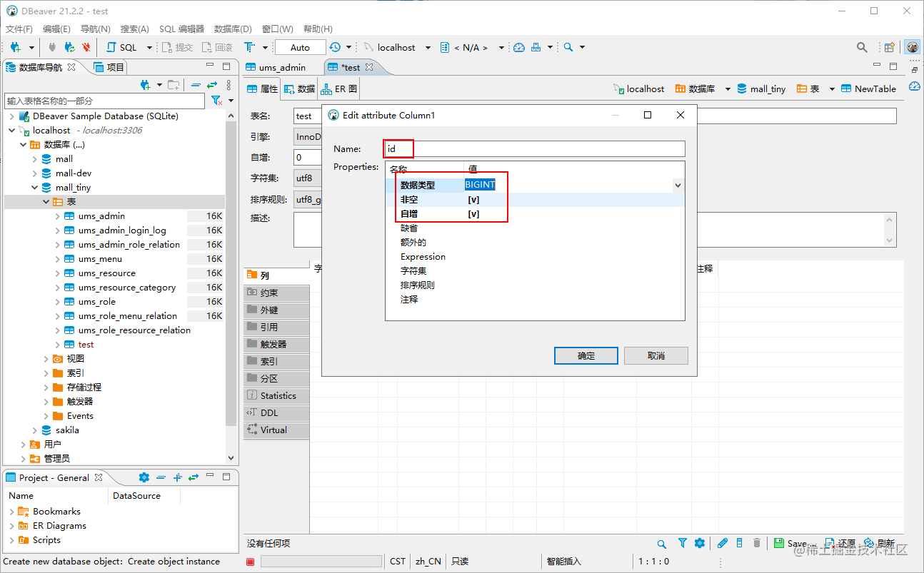Click the Connect plug icon

(52, 47)
